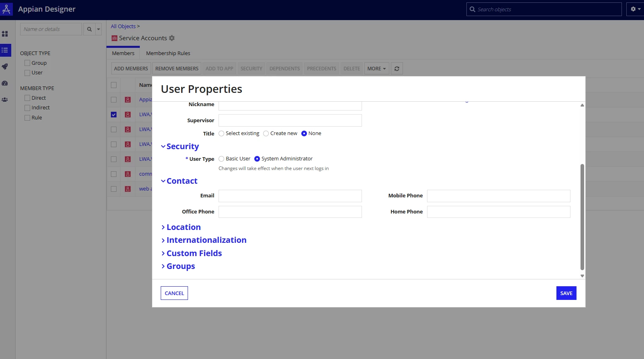Click into the Nickname field
Screen dimensions: 644x359
tap(290, 105)
